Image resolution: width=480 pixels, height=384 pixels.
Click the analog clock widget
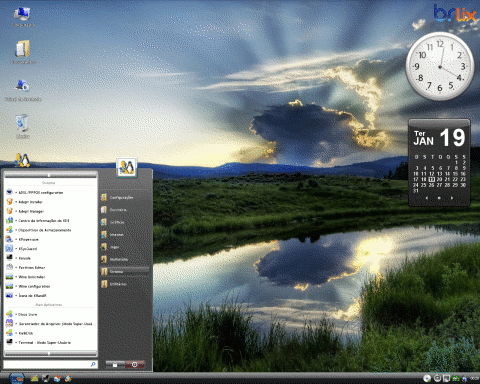point(440,66)
